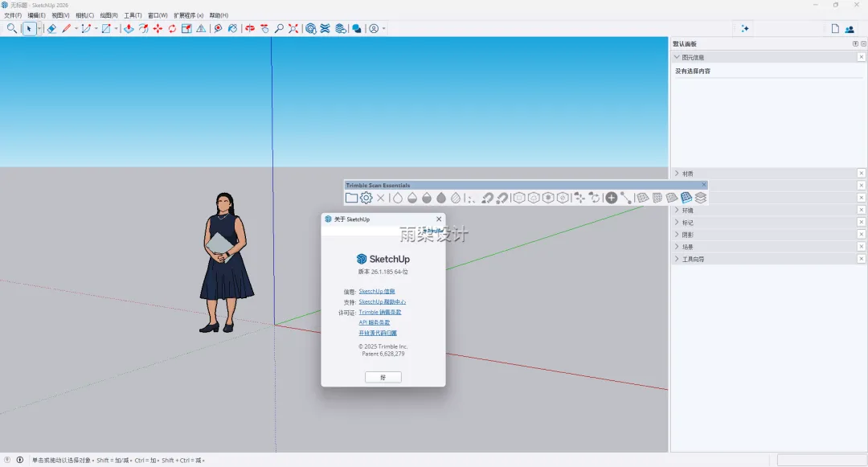Image resolution: width=868 pixels, height=467 pixels.
Task: Select the Offset tool
Action: tap(143, 28)
